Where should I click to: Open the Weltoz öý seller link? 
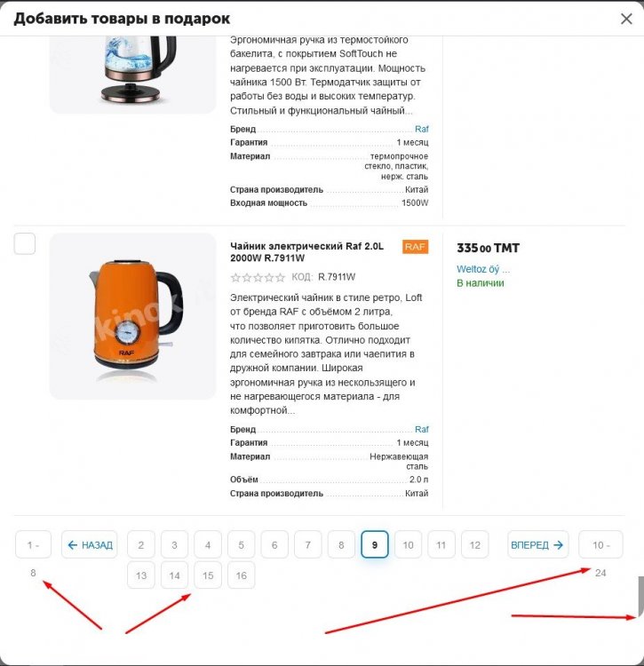point(483,269)
